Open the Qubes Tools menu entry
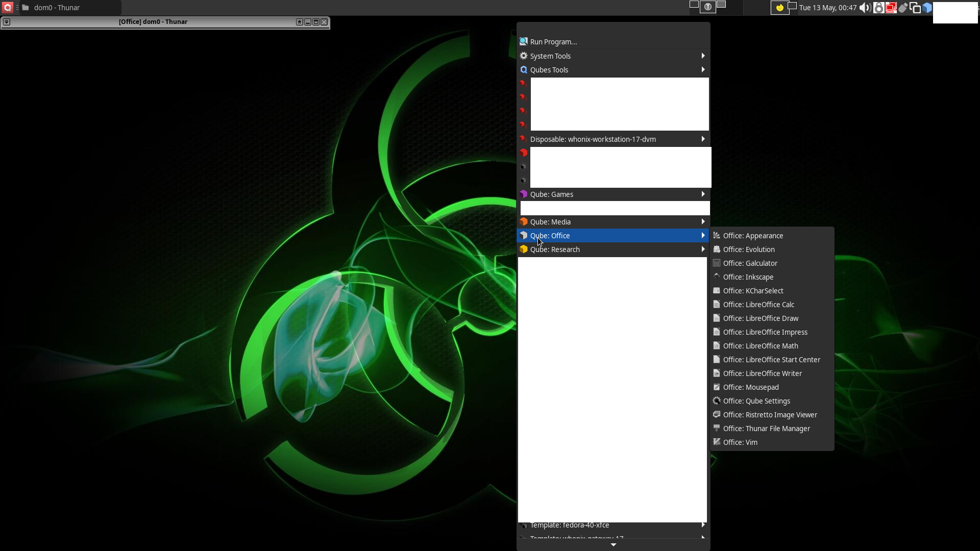 pos(549,69)
